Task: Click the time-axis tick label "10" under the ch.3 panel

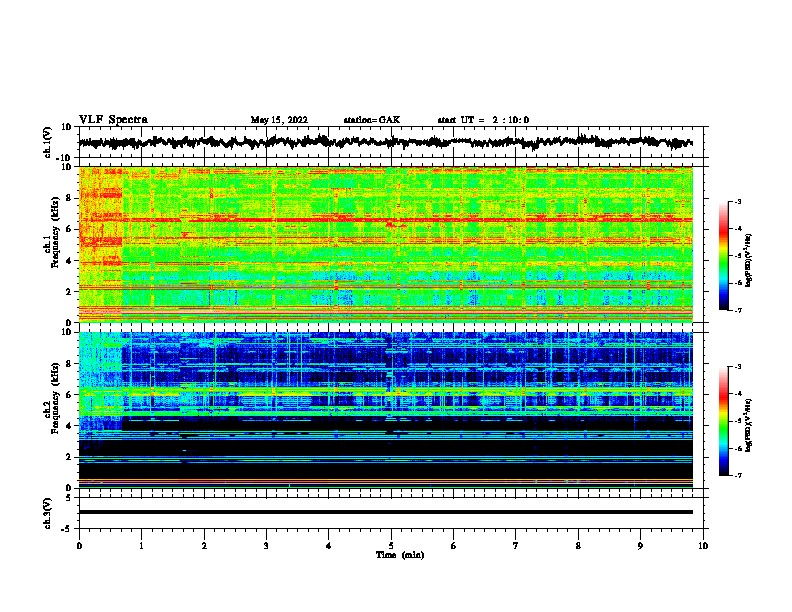Action: pyautogui.click(x=703, y=546)
